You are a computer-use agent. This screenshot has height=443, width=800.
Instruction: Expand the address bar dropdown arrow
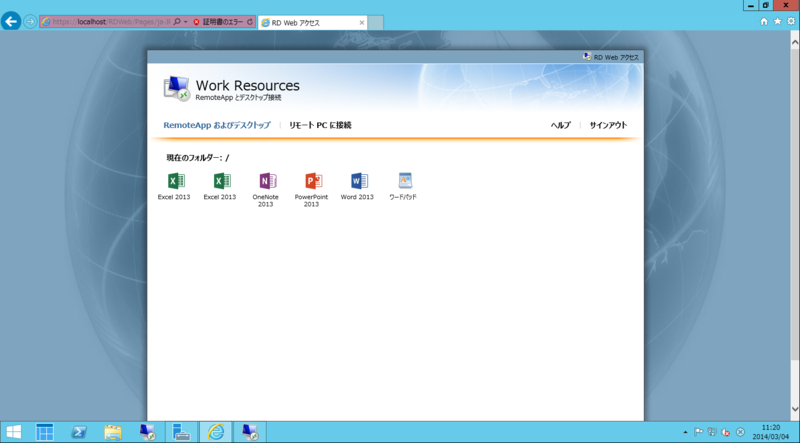click(x=186, y=22)
